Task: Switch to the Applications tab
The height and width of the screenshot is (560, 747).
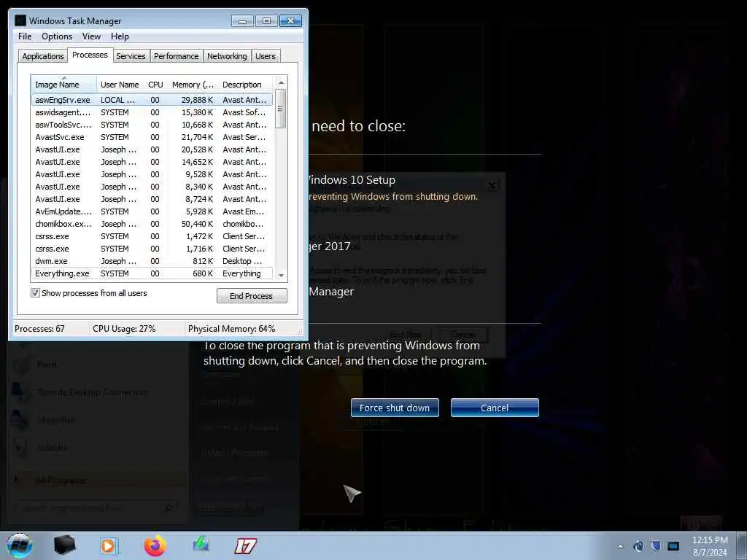Action: point(43,55)
